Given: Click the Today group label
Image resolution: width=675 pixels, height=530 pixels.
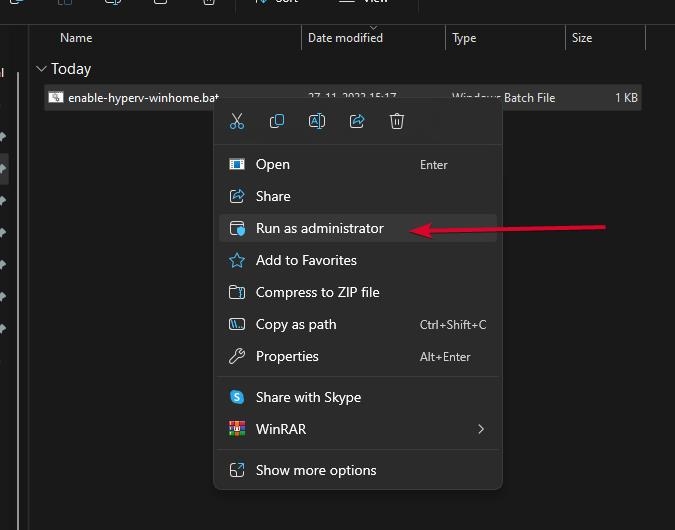Looking at the screenshot, I should click(71, 69).
